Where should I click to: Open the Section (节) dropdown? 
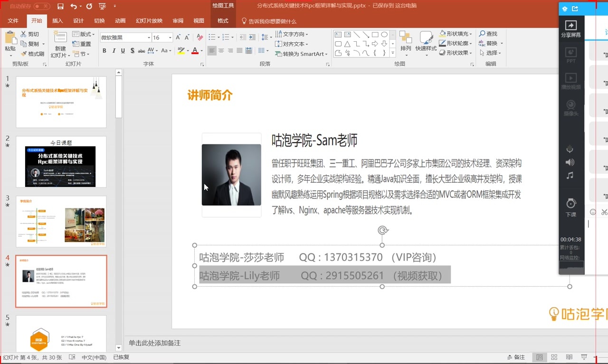tap(81, 54)
